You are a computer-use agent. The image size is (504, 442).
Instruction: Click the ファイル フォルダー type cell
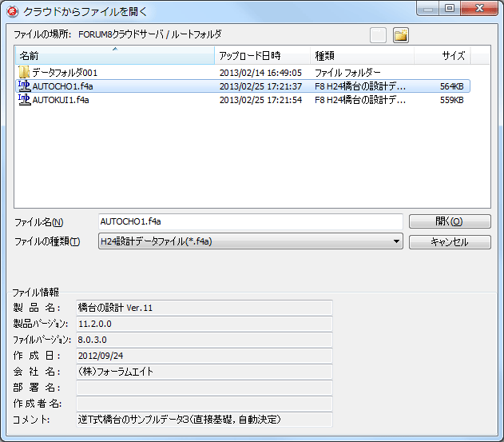tap(347, 73)
